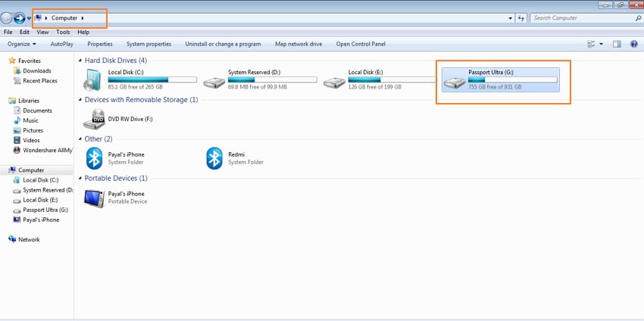Click Open Control Panel
The image size is (644, 321).
(361, 44)
